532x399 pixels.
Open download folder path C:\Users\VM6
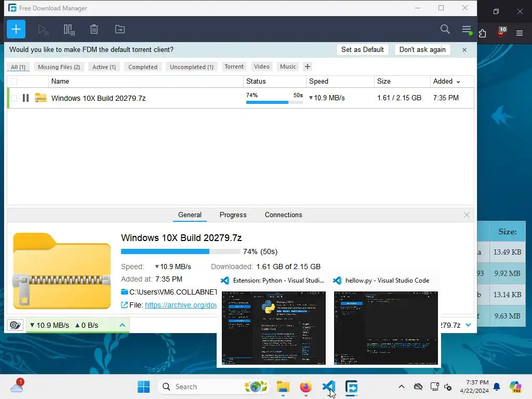(x=173, y=292)
